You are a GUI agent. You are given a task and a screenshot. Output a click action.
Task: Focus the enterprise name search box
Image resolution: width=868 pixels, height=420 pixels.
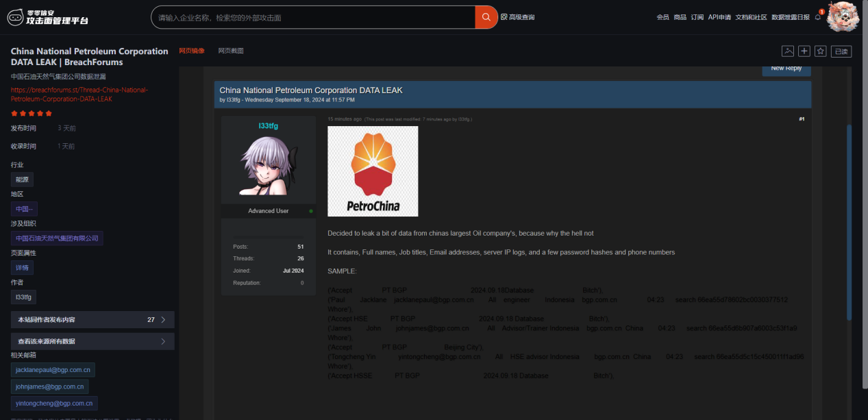(313, 17)
